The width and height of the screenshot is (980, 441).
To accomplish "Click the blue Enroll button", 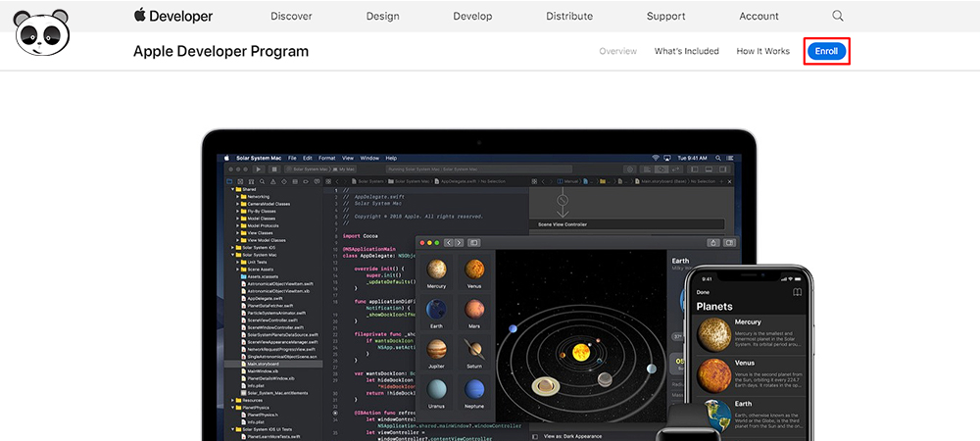I will click(x=826, y=51).
